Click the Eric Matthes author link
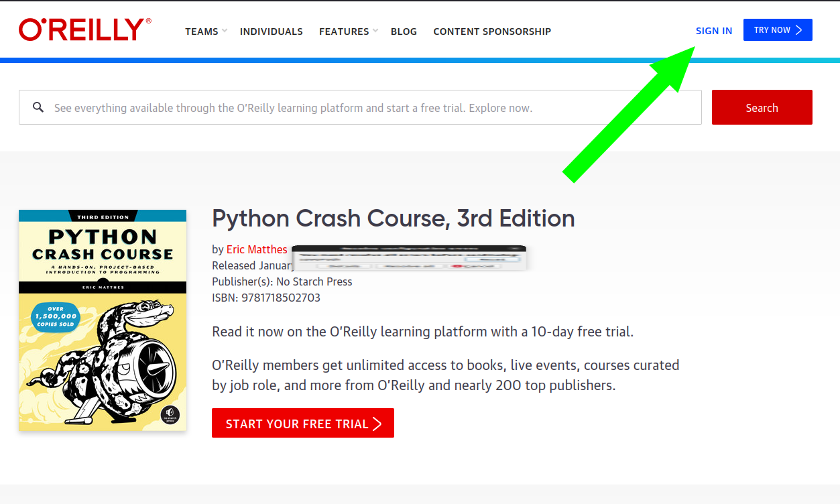The height and width of the screenshot is (504, 840). point(257,249)
